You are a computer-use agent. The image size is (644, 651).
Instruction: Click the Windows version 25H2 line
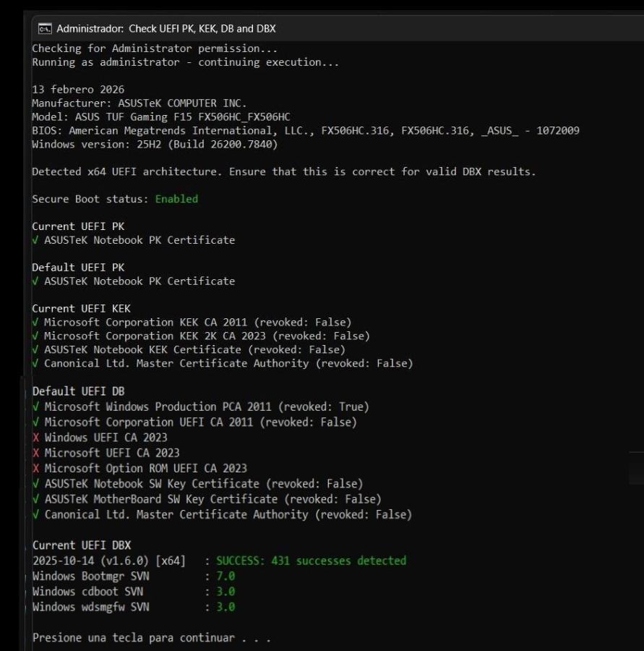coord(155,145)
